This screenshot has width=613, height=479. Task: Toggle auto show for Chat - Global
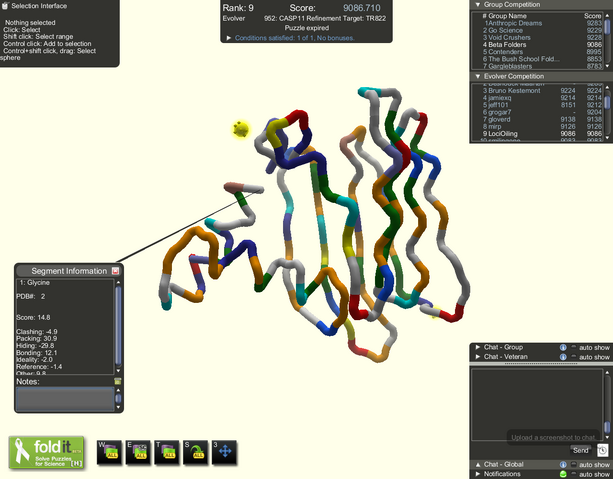pyautogui.click(x=574, y=465)
